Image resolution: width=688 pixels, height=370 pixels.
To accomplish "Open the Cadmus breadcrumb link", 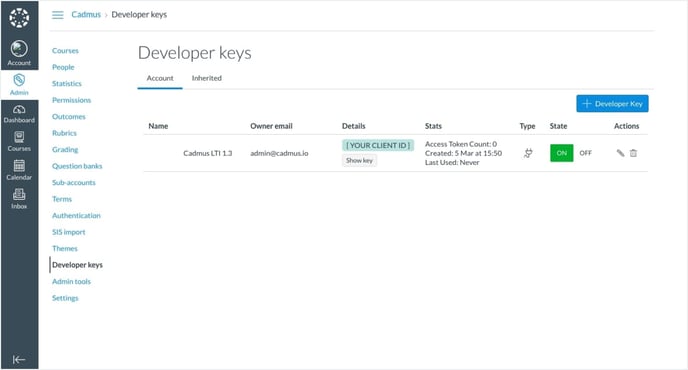I will point(86,14).
